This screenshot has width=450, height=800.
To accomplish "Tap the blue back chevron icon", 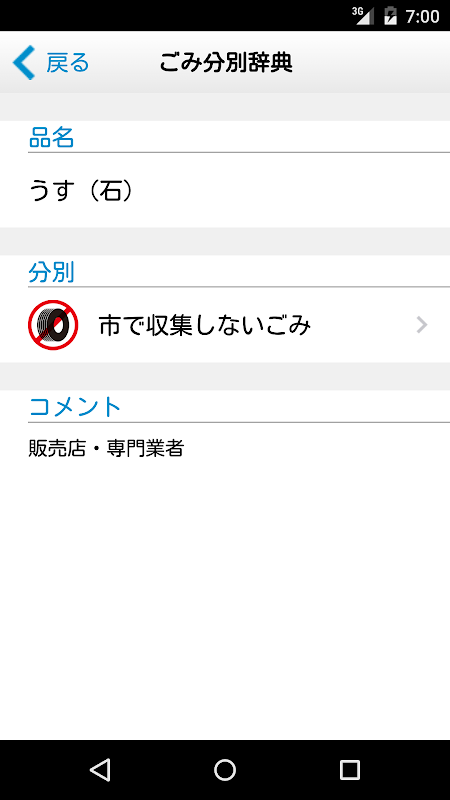I will click(x=23, y=62).
